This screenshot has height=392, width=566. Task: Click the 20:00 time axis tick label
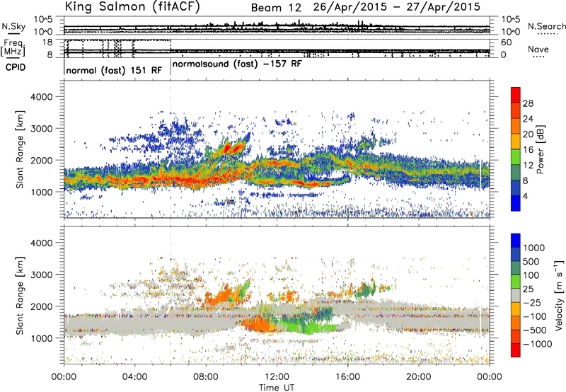pyautogui.click(x=418, y=377)
